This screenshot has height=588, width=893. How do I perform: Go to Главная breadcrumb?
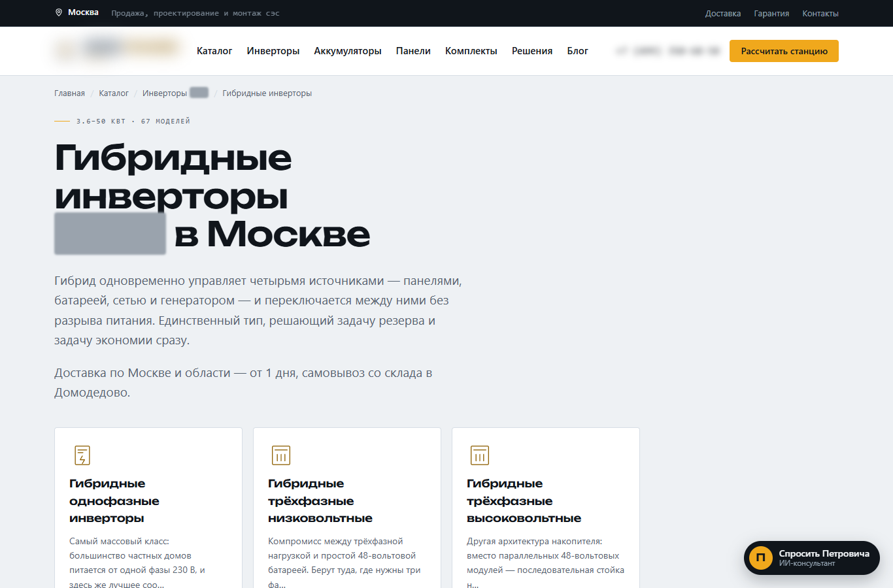tap(69, 93)
